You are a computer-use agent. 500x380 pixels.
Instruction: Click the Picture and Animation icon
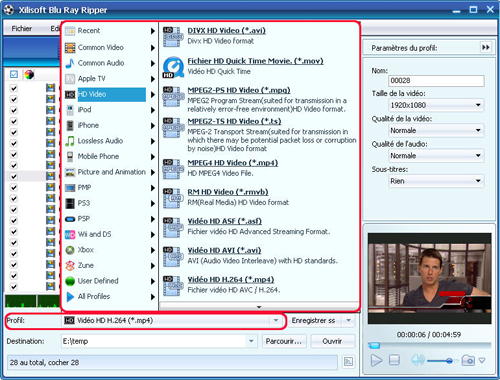tap(70, 172)
